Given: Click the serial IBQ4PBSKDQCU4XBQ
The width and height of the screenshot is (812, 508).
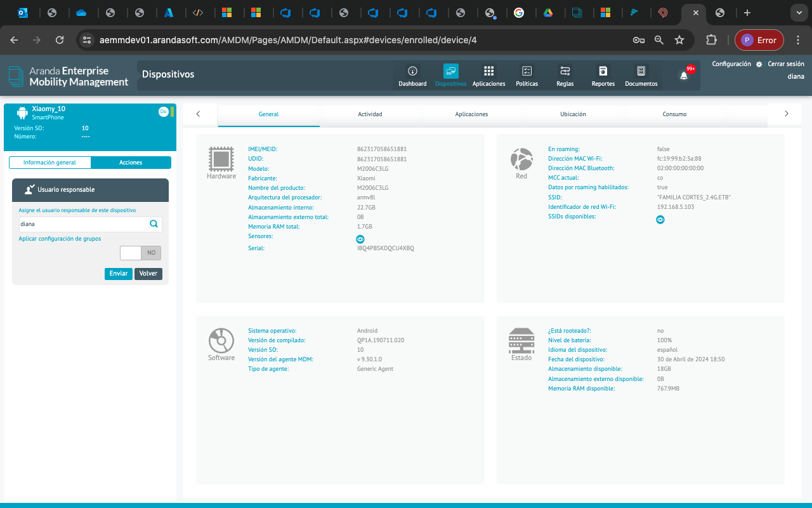Looking at the screenshot, I should tap(386, 248).
